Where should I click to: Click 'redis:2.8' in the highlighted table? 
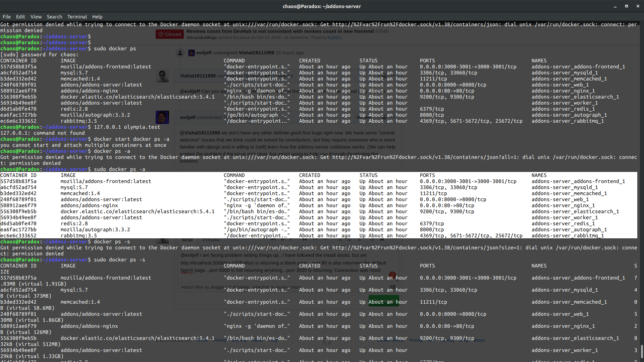point(74,224)
